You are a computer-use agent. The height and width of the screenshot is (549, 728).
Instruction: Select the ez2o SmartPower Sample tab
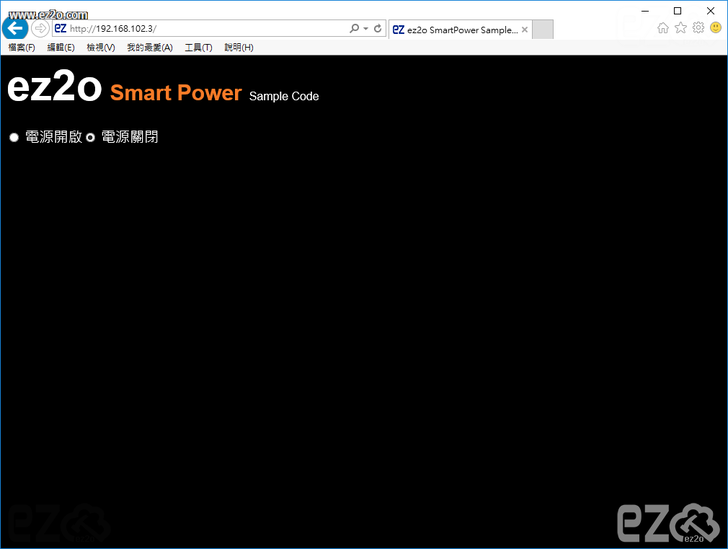click(460, 30)
